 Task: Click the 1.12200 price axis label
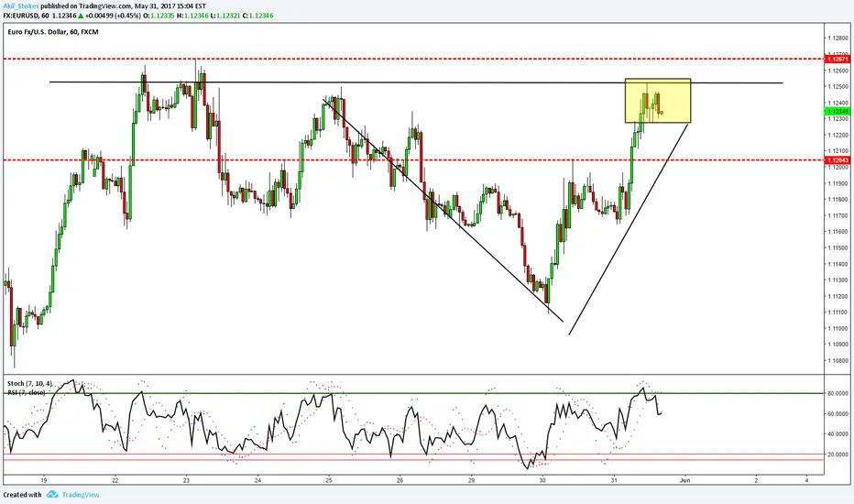pos(838,135)
